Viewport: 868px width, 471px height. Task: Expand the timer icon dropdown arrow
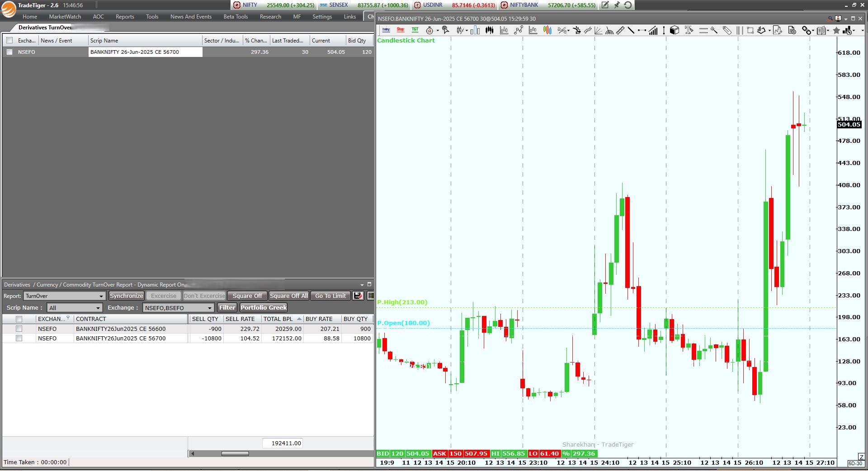tap(438, 30)
